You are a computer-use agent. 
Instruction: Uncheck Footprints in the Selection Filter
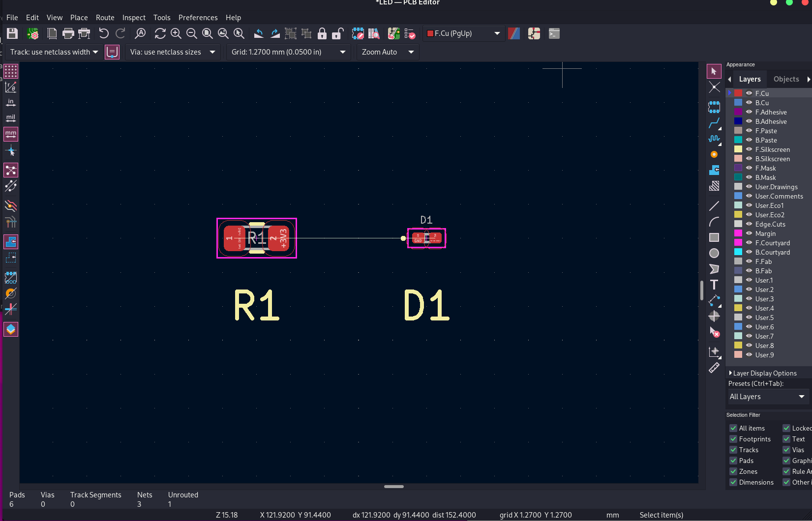[733, 439]
